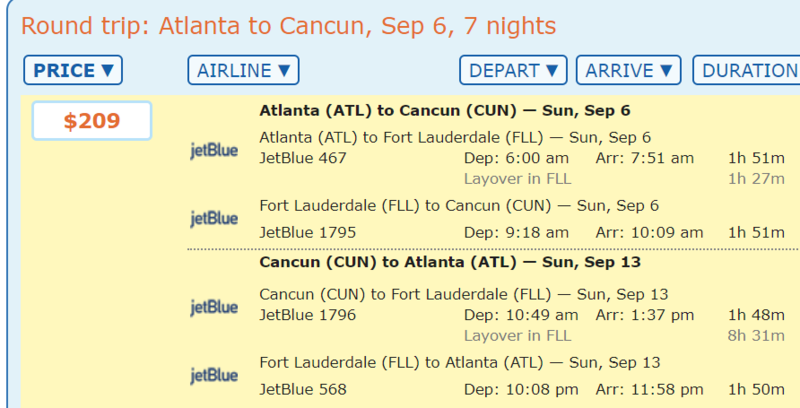Click Atlanta to Cancun Sun, Sep 6 header

(x=444, y=110)
